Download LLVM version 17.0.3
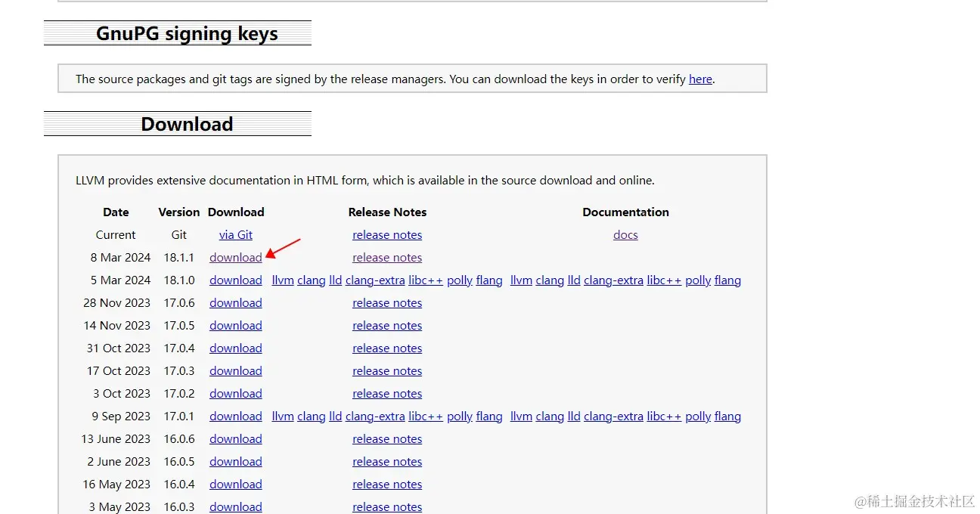The image size is (980, 514). pyautogui.click(x=236, y=371)
